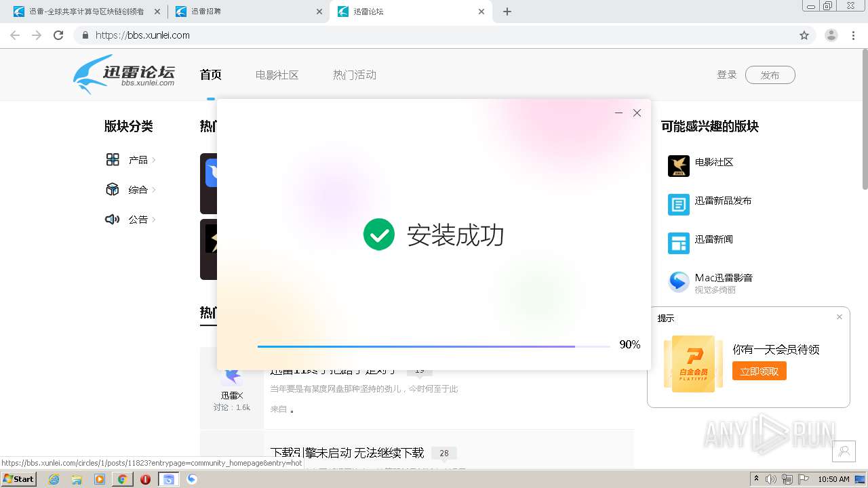The height and width of the screenshot is (488, 868).
Task: Click the 电影社区 block icon
Action: (679, 166)
